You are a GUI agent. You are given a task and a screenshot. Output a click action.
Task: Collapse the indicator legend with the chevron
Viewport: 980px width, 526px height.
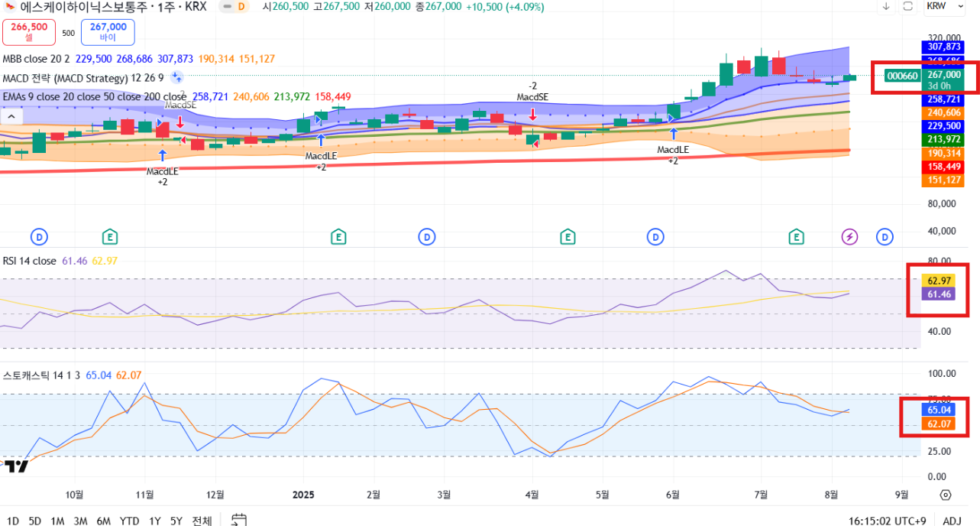pyautogui.click(x=11, y=116)
